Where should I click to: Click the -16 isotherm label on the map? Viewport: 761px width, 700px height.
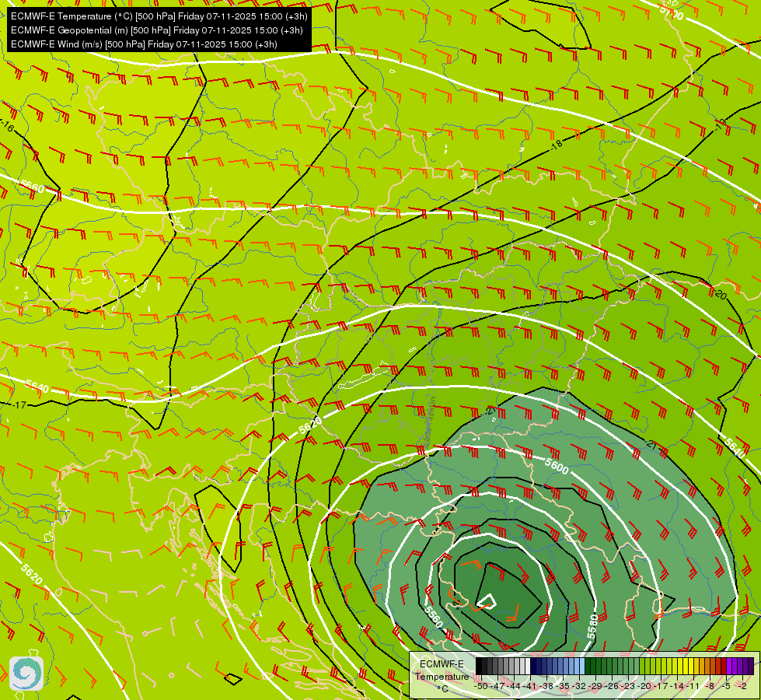(x=7, y=126)
